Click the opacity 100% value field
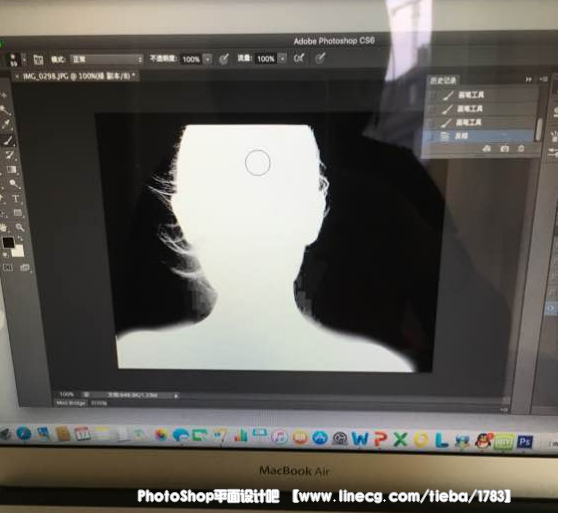The height and width of the screenshot is (513, 561). [x=191, y=59]
